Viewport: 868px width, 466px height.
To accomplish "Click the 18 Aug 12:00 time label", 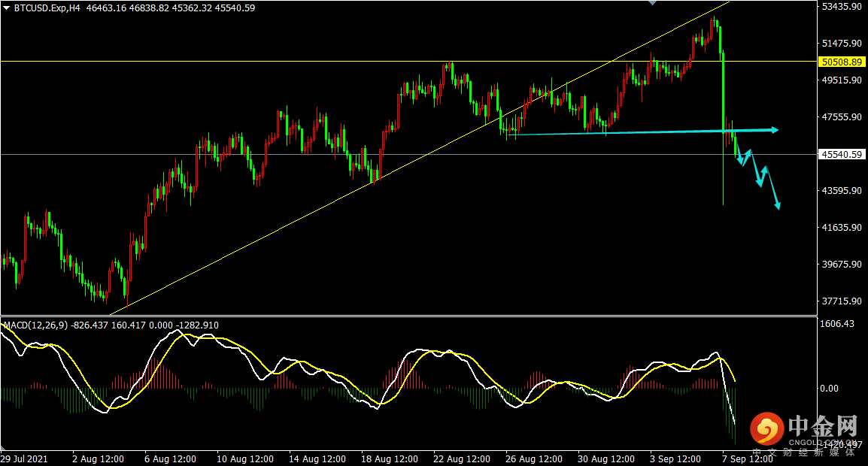I will click(x=390, y=458).
